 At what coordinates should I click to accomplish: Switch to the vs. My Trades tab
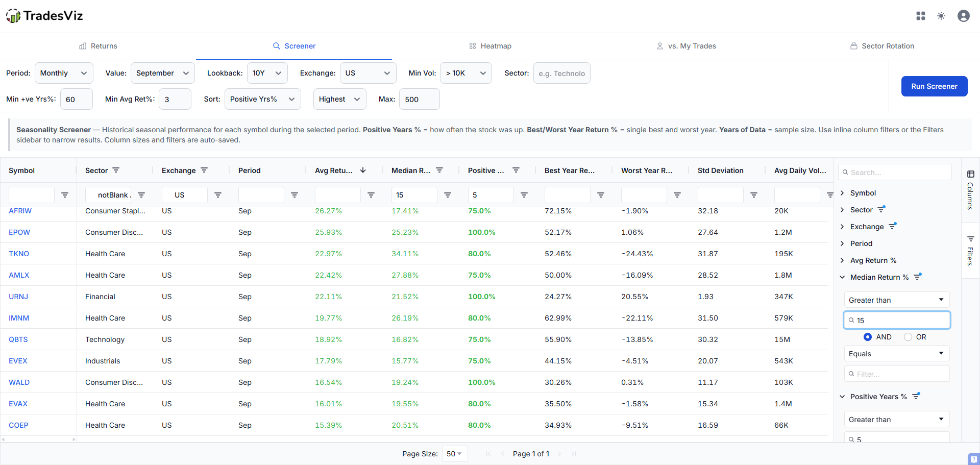coord(686,46)
